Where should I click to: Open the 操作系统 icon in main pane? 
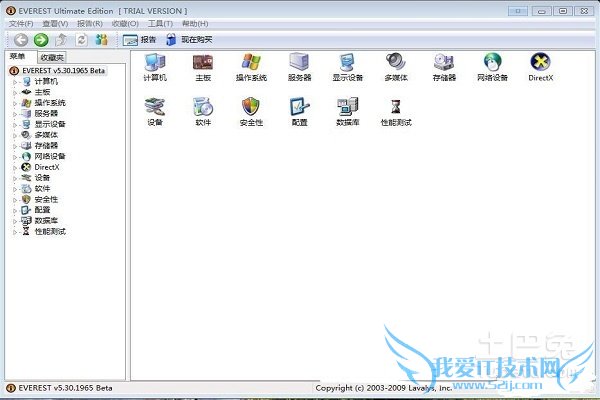coord(251,67)
